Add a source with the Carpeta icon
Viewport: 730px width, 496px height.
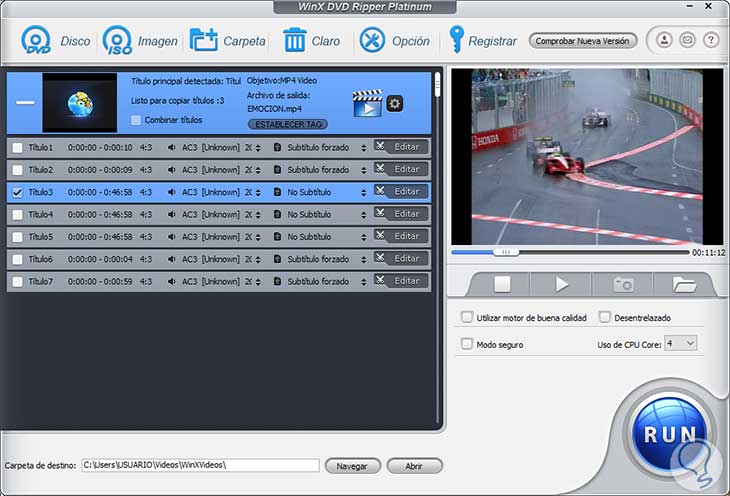click(203, 40)
